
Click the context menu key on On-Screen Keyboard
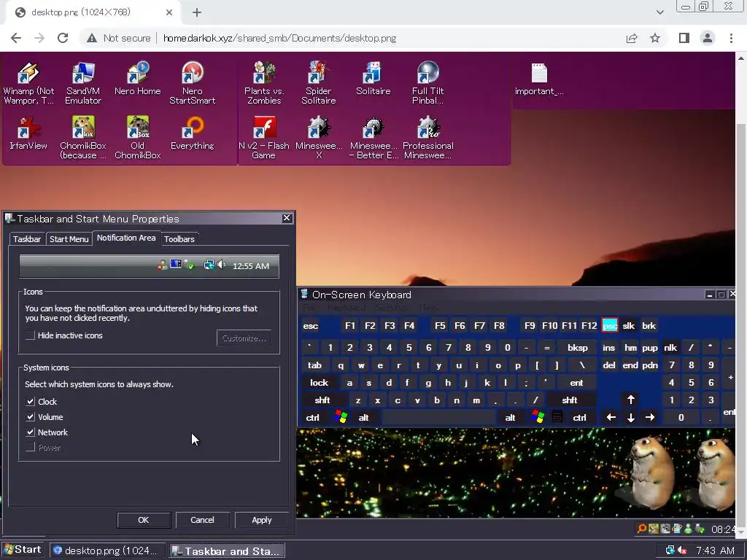coord(557,417)
